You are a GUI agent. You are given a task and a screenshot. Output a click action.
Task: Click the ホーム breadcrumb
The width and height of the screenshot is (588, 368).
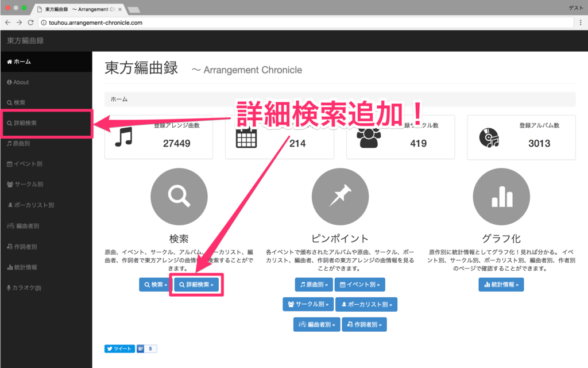tap(119, 99)
